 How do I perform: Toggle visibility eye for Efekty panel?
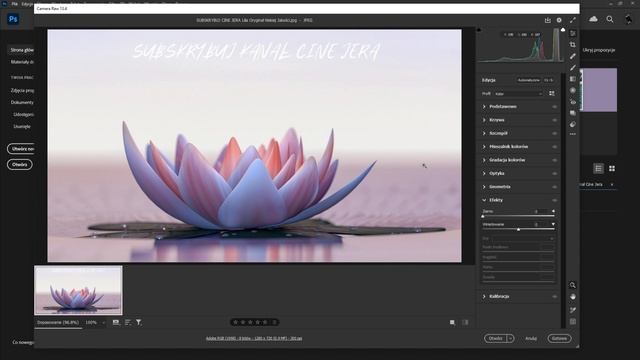point(554,200)
